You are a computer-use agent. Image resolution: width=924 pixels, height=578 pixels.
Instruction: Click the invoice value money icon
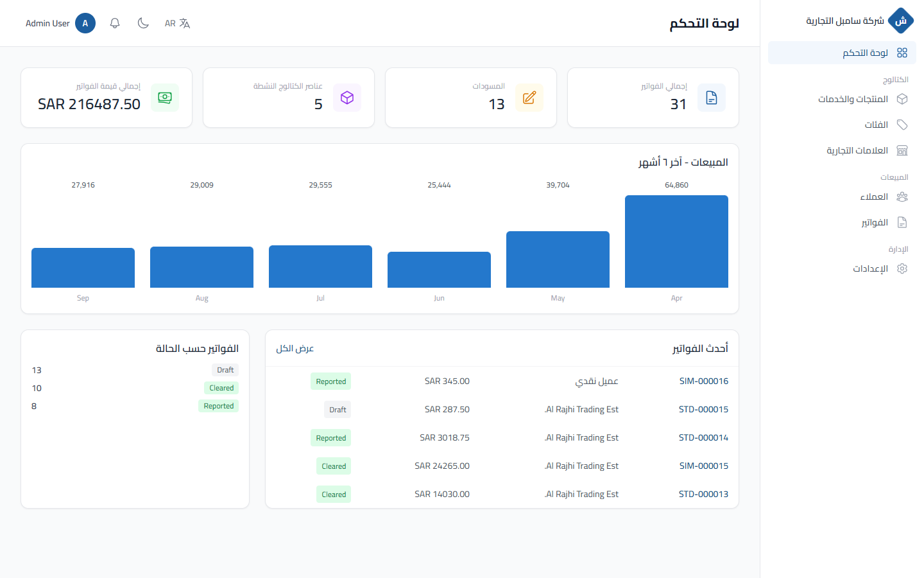click(x=165, y=98)
